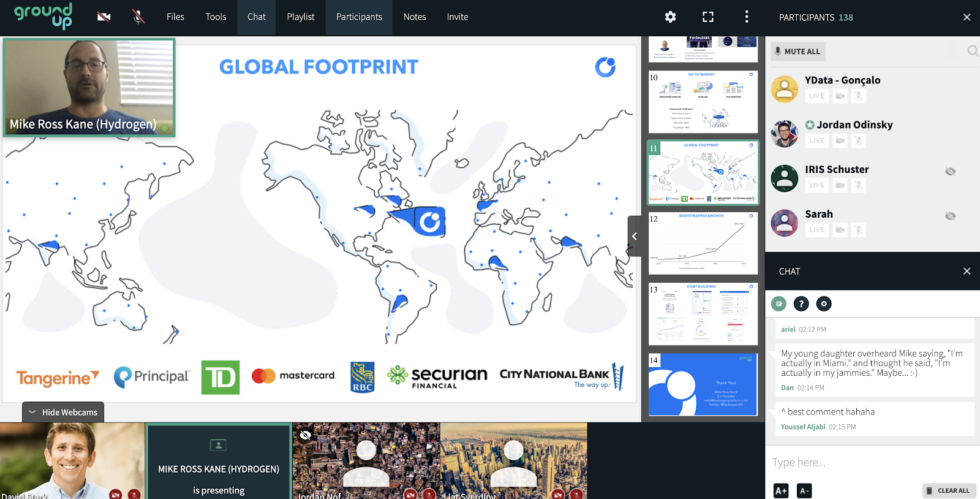Collapse webcams with Hide Webcams
Screen dimensions: 980x499
(x=63, y=413)
